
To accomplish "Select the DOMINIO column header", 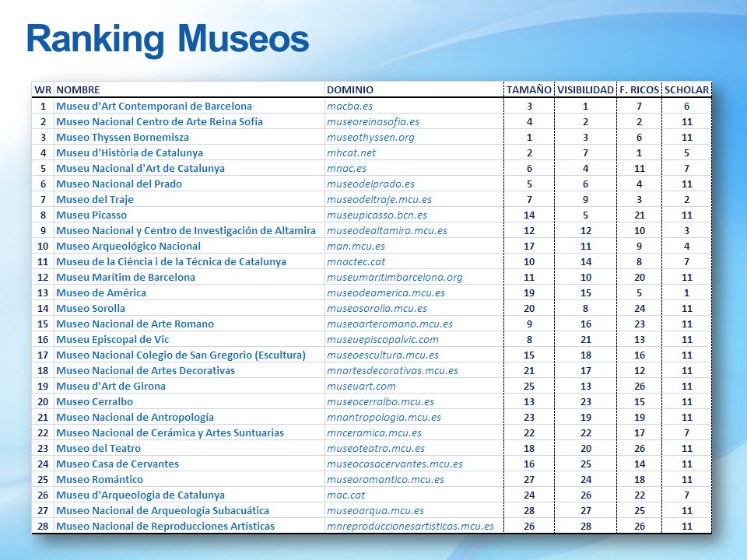I will pos(350,90).
